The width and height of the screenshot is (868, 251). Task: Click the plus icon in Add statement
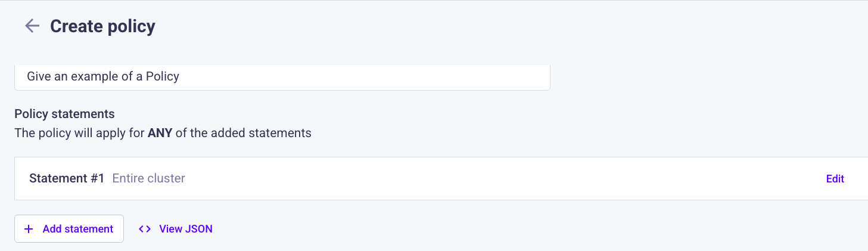29,229
